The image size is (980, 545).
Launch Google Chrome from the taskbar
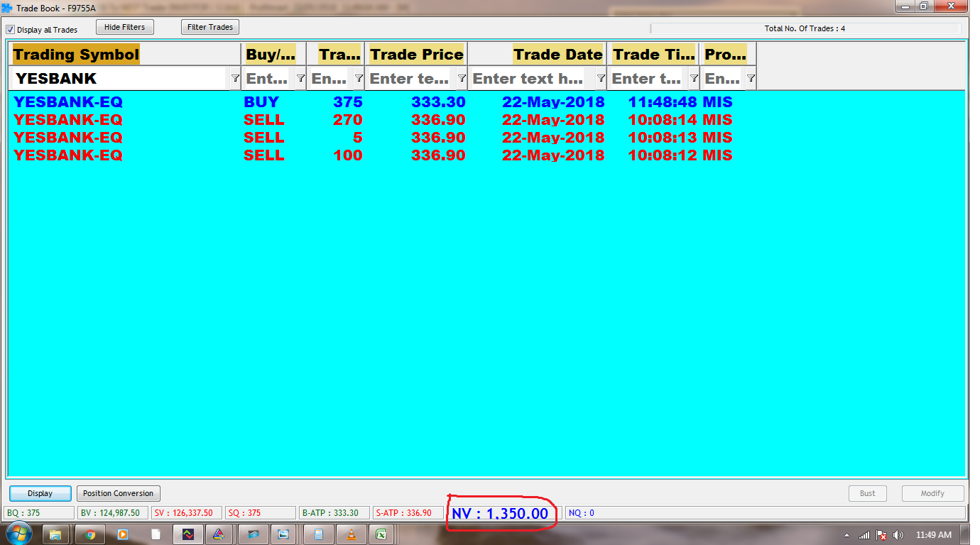pyautogui.click(x=89, y=534)
